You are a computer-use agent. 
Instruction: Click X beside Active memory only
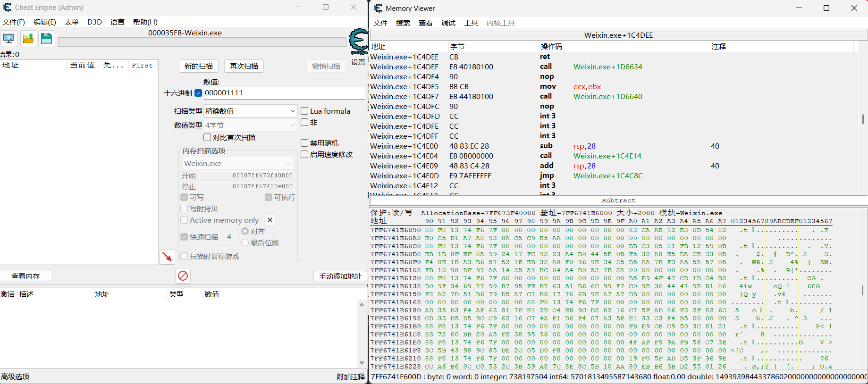click(x=270, y=220)
